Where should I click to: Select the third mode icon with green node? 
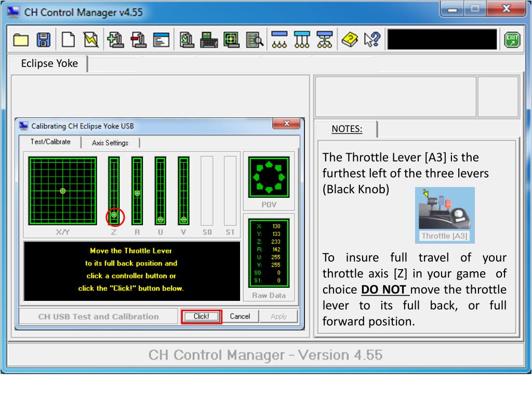325,39
